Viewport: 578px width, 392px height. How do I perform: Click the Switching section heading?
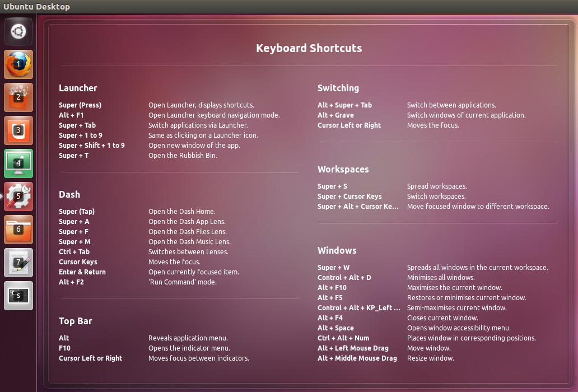pyautogui.click(x=338, y=88)
